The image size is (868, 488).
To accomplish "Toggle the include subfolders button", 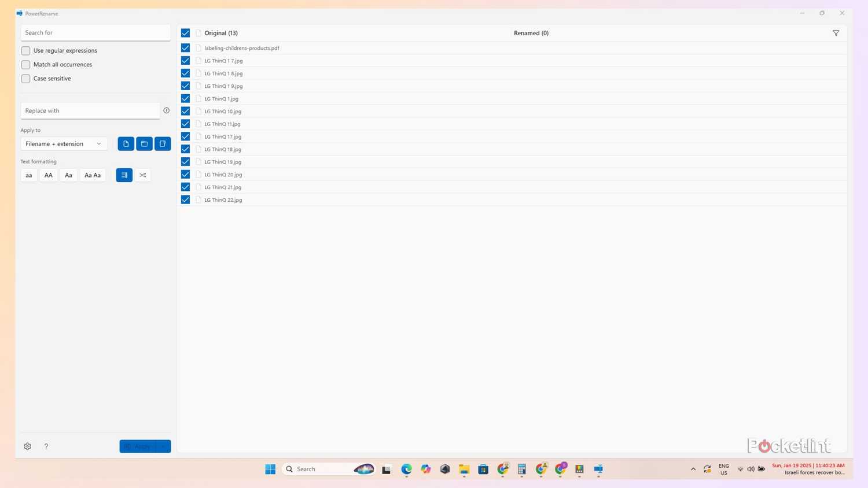I will pos(163,143).
